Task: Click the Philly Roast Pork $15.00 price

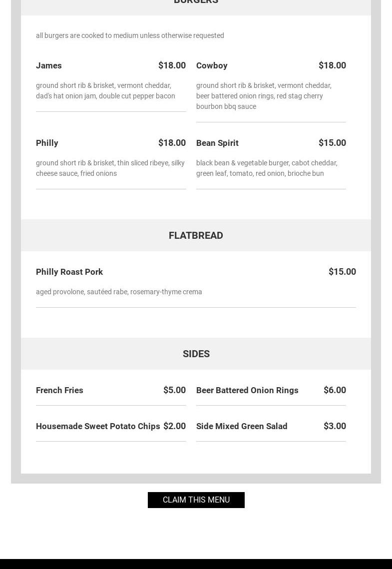Action: click(342, 272)
